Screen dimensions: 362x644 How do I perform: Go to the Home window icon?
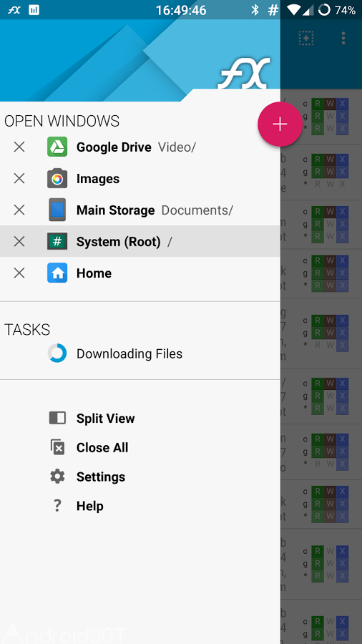[x=57, y=273]
